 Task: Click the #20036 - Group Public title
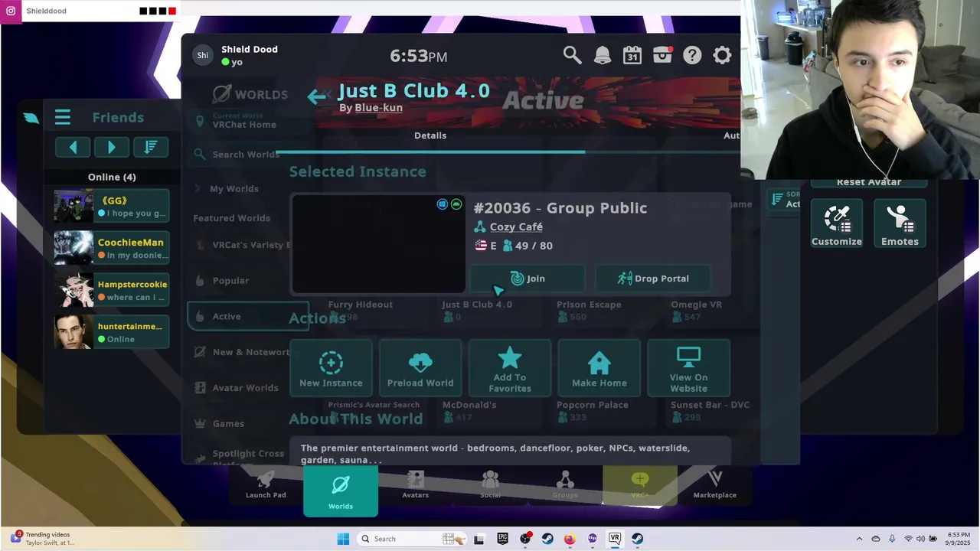(x=560, y=208)
